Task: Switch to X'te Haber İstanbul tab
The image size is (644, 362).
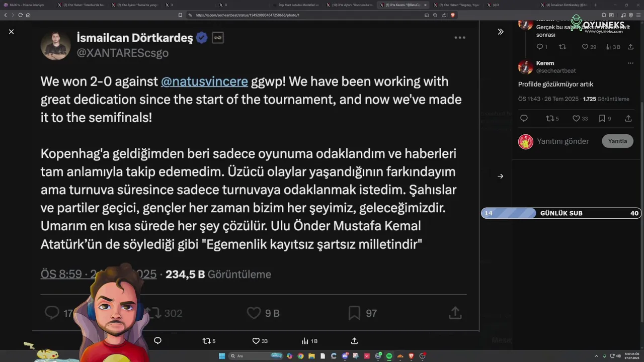Action: point(80,5)
